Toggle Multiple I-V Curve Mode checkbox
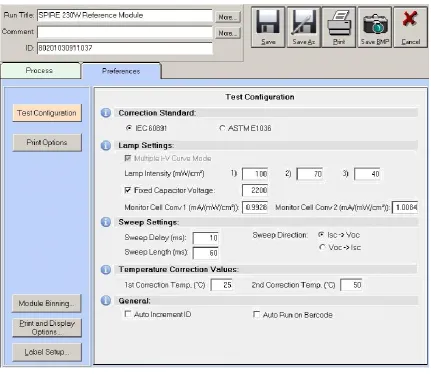Image resolution: width=431 pixels, height=374 pixels. [128, 158]
